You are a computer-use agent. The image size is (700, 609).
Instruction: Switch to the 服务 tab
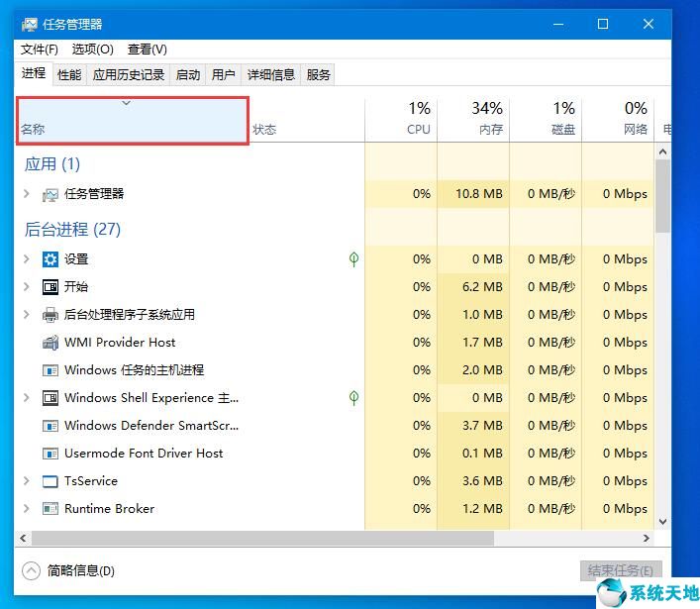(x=318, y=74)
